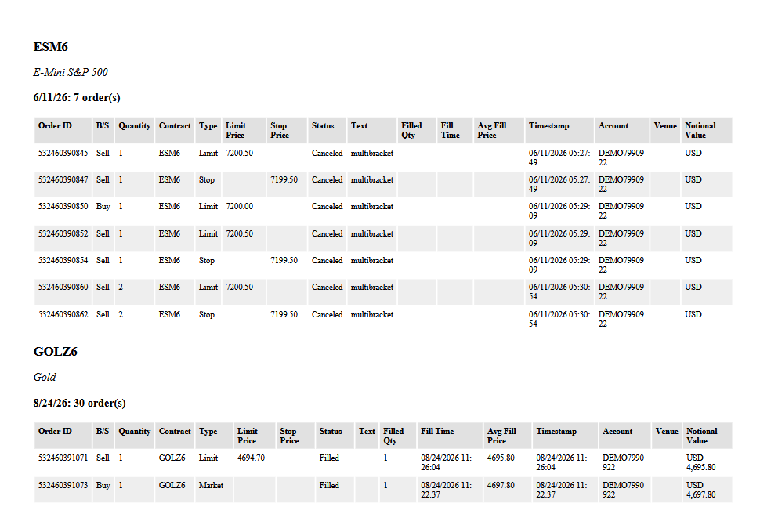
Task: Click the ESM6 section heading
Action: [x=50, y=47]
